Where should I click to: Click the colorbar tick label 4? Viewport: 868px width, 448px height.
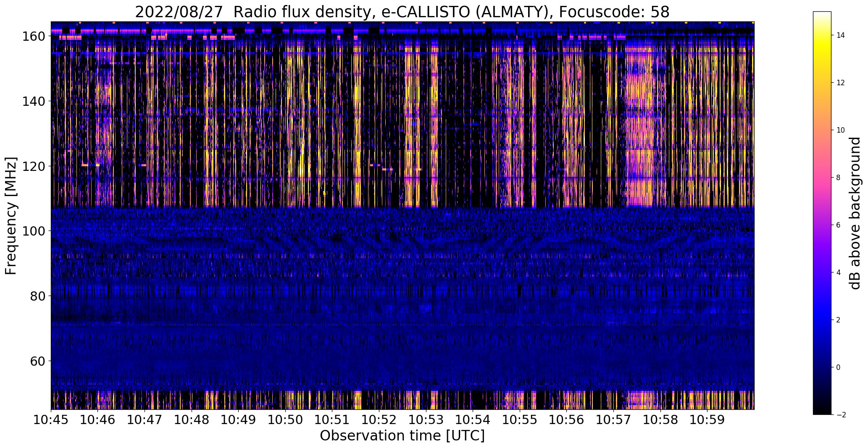click(839, 272)
